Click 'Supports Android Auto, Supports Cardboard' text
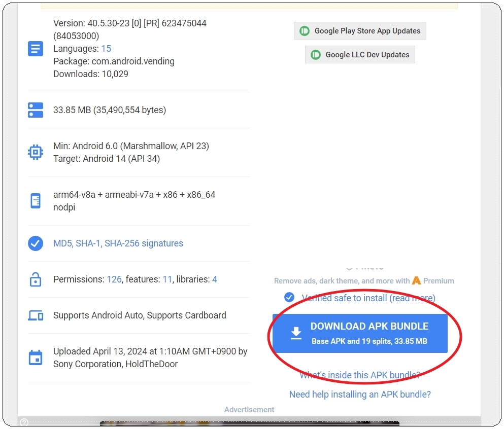Image resolution: width=504 pixels, height=429 pixels. tap(140, 315)
